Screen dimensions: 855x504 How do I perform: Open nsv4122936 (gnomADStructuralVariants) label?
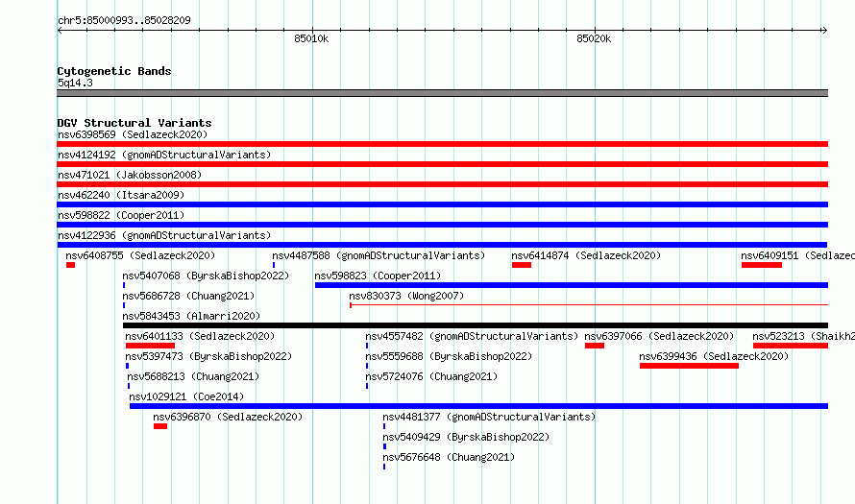[164, 235]
